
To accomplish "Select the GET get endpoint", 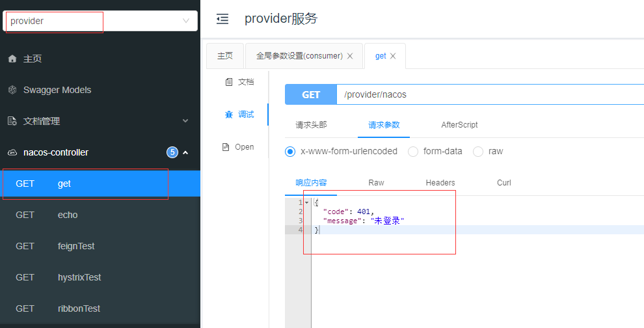I will [100, 184].
